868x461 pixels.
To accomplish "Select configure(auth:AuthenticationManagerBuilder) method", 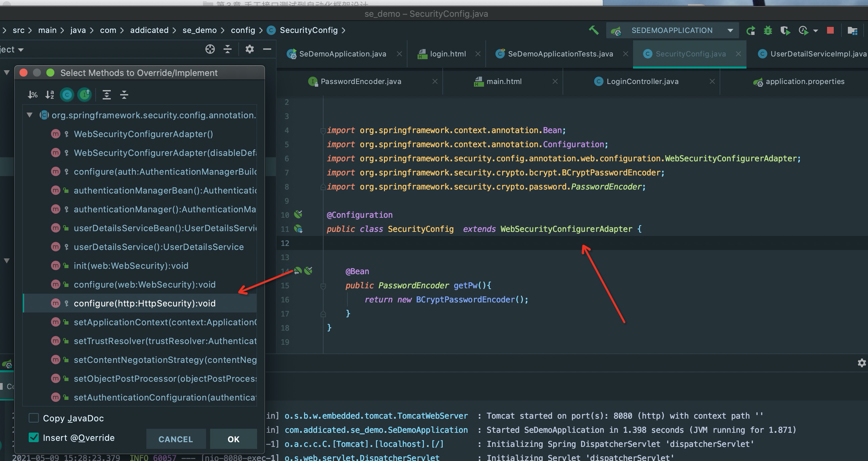I will click(140, 172).
